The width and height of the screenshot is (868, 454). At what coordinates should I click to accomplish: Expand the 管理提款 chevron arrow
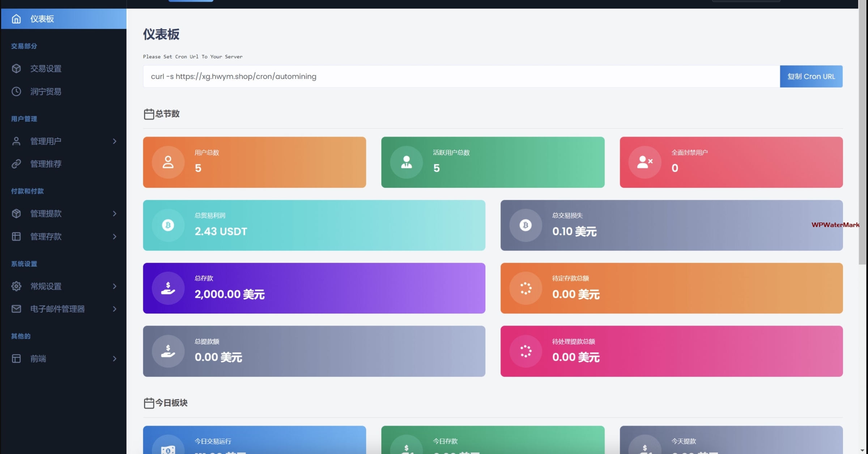pyautogui.click(x=115, y=213)
